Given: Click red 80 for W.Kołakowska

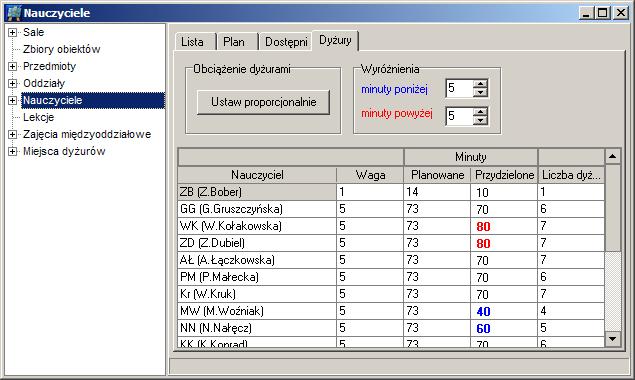Looking at the screenshot, I should pos(504,226).
